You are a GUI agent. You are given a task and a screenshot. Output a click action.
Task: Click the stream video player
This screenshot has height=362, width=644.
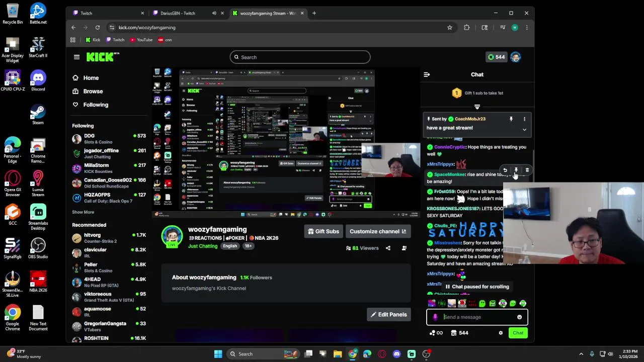click(286, 143)
